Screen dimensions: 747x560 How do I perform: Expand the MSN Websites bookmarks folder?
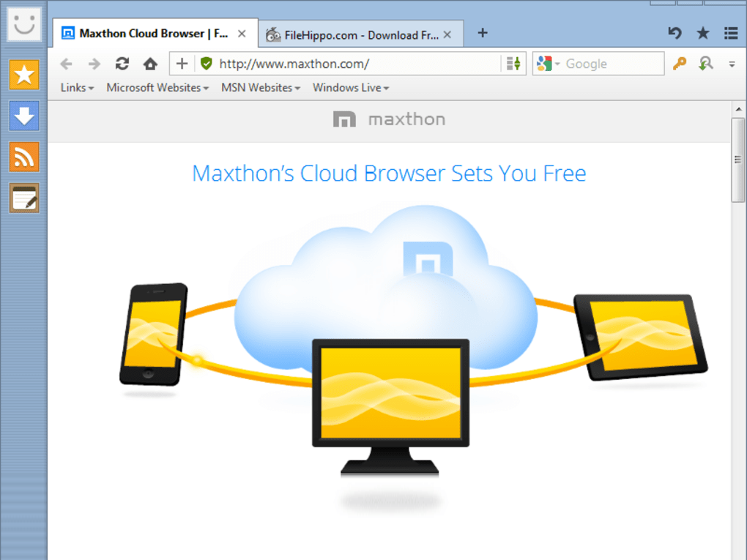pos(261,88)
